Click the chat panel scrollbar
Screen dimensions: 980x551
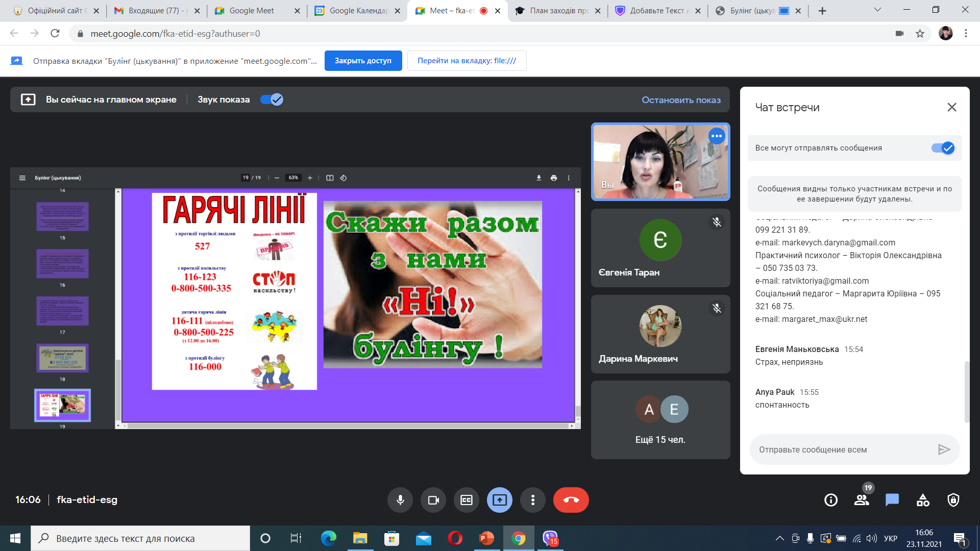(x=967, y=391)
